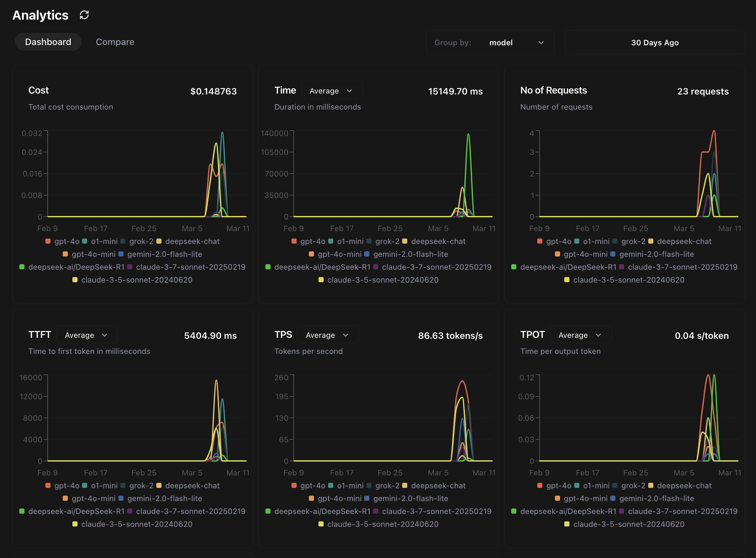Click the refresh icon beside Analytics
Screen dimensions: 756x558
(x=84, y=15)
